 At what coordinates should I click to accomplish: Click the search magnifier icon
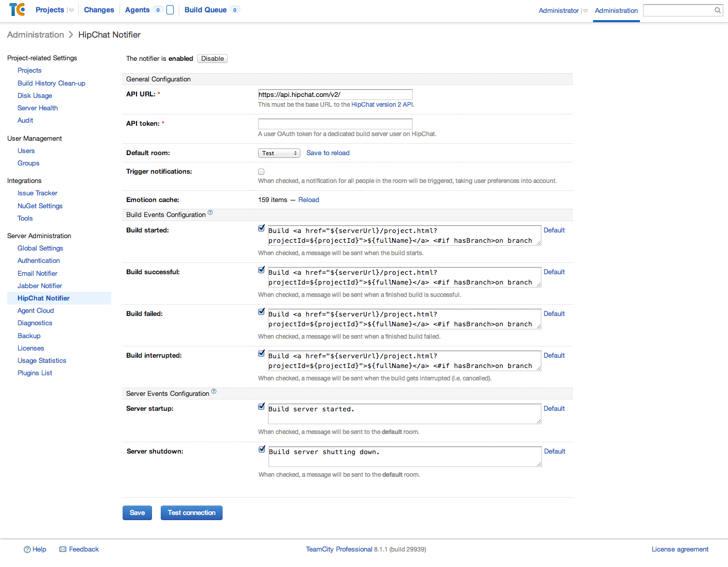[x=717, y=10]
